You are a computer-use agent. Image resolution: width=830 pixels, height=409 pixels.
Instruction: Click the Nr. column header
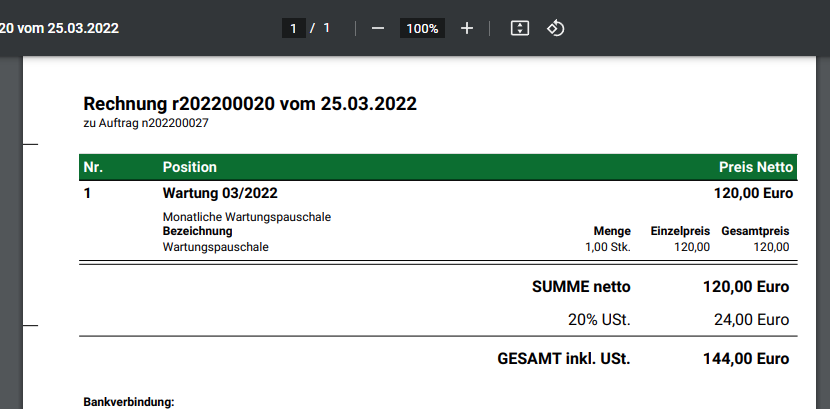click(x=94, y=167)
